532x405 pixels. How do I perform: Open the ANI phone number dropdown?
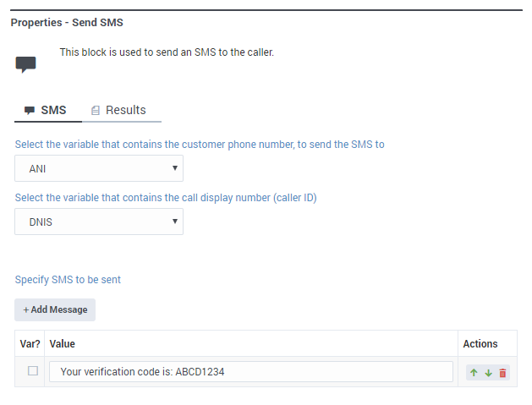[x=99, y=168]
